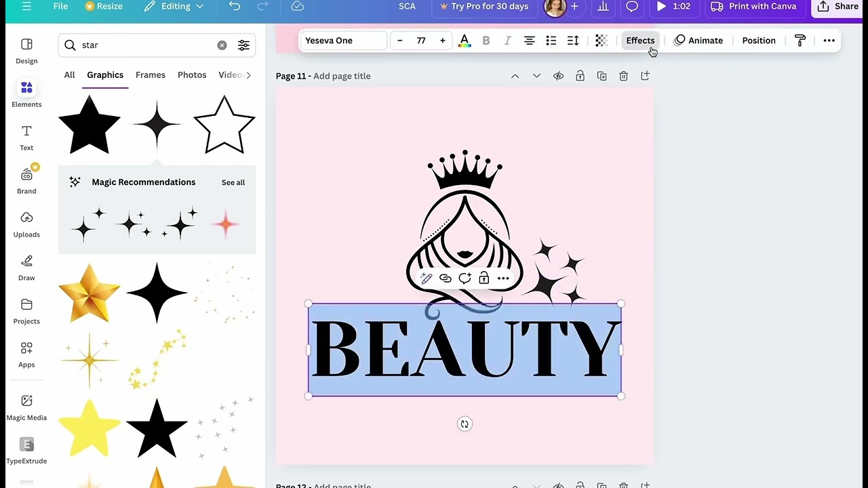Open the analytics bar chart icon
868x488 pixels.
603,7
